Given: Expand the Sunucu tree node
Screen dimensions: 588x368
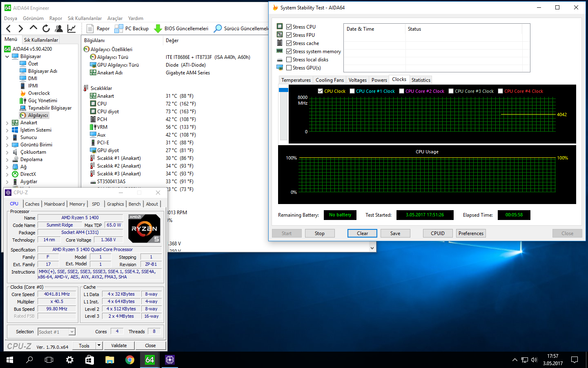Looking at the screenshot, I should [7, 137].
